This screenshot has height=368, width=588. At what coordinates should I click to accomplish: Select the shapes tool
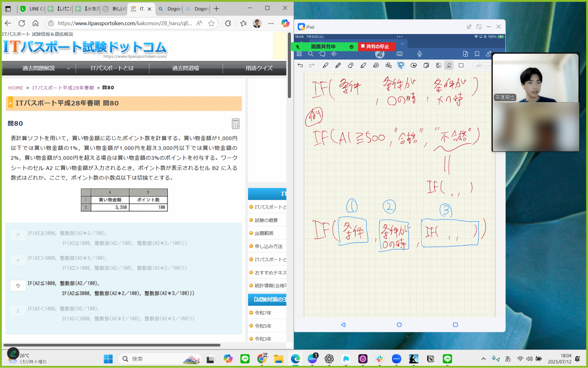(388, 65)
